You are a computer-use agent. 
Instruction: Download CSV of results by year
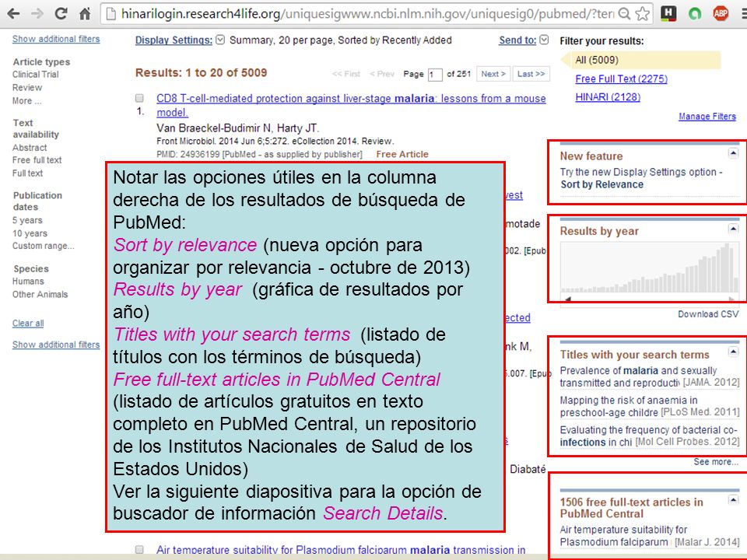[708, 314]
